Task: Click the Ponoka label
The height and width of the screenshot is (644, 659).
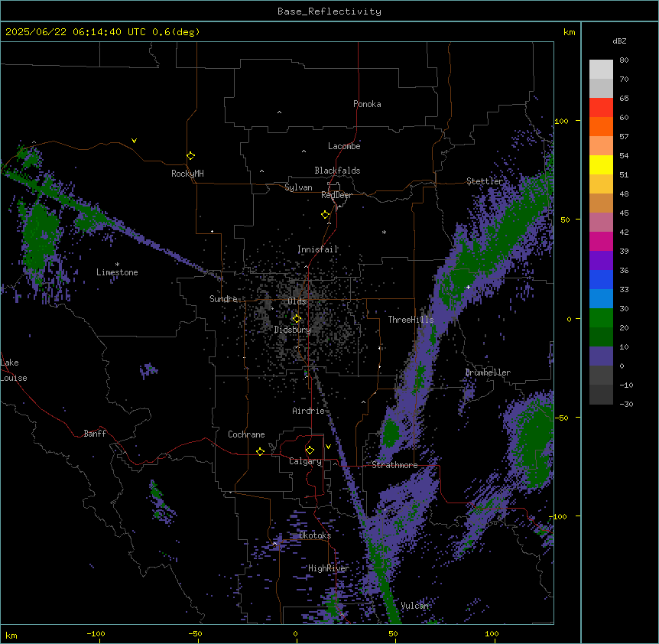Action: pos(367,104)
